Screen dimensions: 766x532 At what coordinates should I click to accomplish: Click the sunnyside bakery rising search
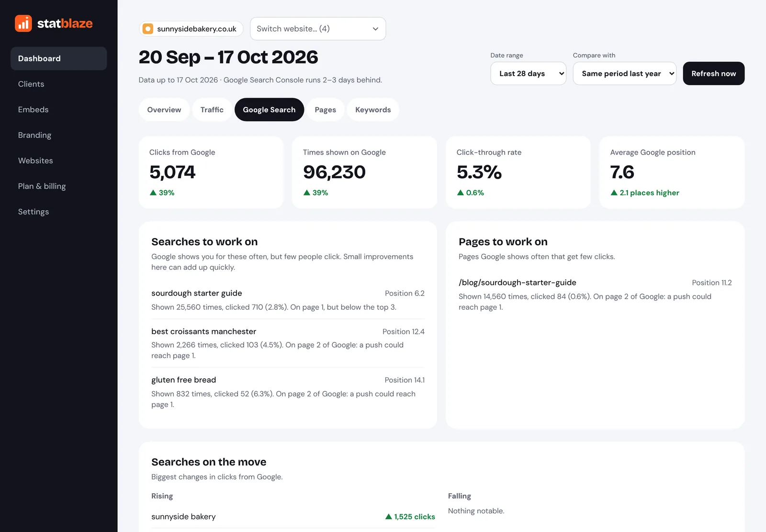183,517
